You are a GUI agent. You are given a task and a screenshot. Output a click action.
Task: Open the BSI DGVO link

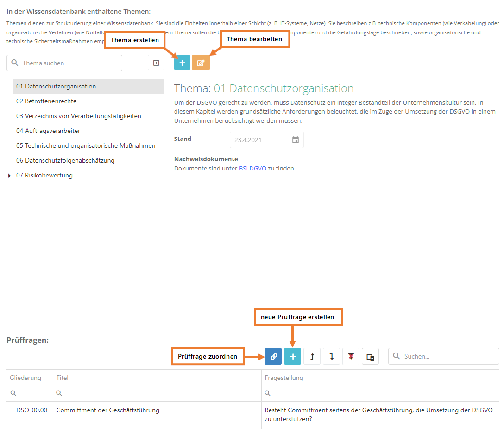point(252,168)
